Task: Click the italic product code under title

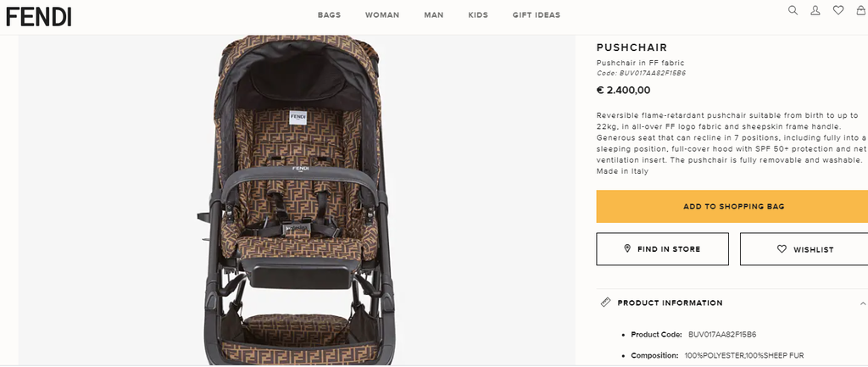Action: [x=641, y=73]
